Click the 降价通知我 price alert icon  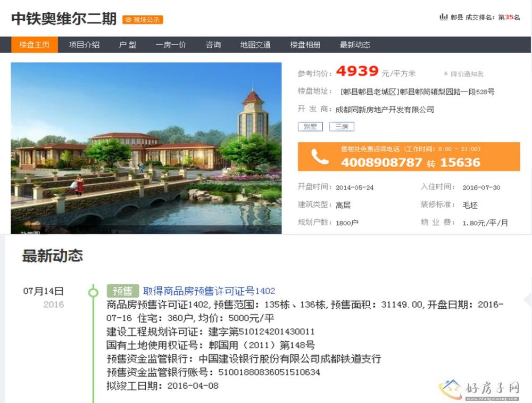(446, 74)
